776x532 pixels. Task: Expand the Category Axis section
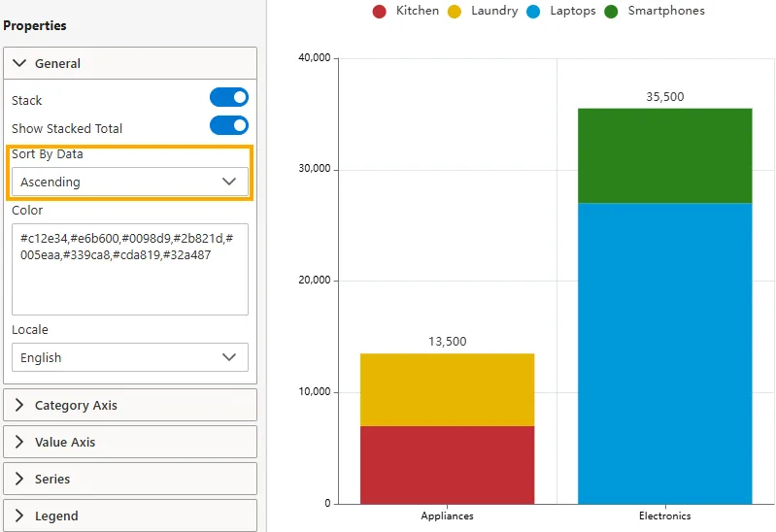130,405
